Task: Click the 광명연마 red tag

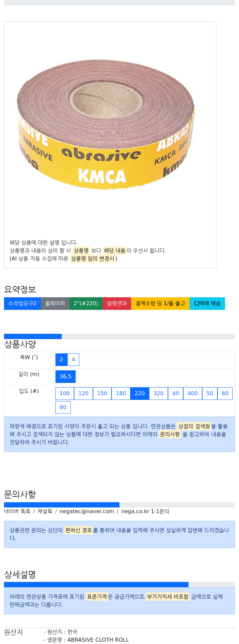Action: point(117,304)
